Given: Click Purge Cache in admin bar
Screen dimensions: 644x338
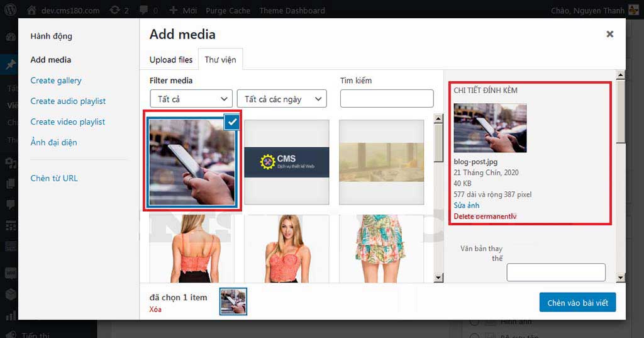Looking at the screenshot, I should 228,10.
